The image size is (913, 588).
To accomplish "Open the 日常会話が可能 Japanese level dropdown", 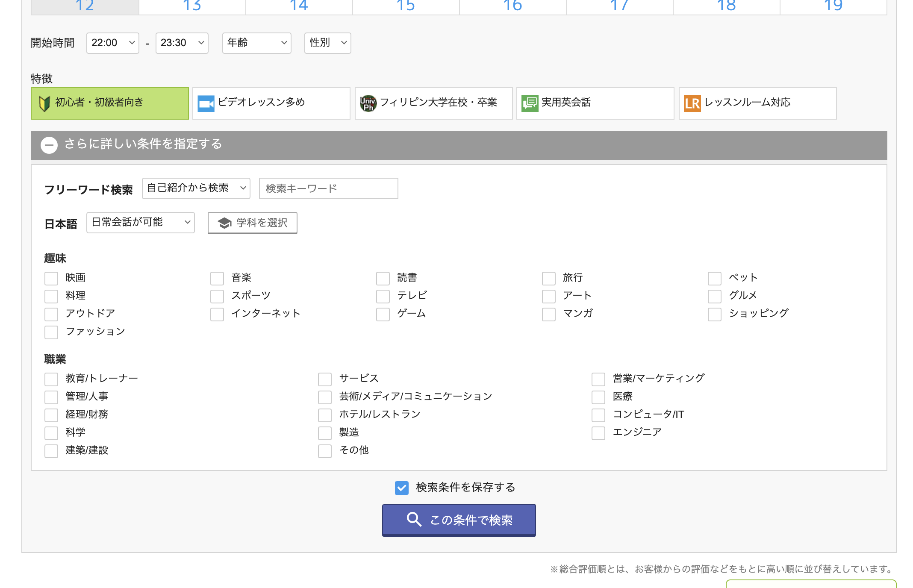I will (140, 222).
